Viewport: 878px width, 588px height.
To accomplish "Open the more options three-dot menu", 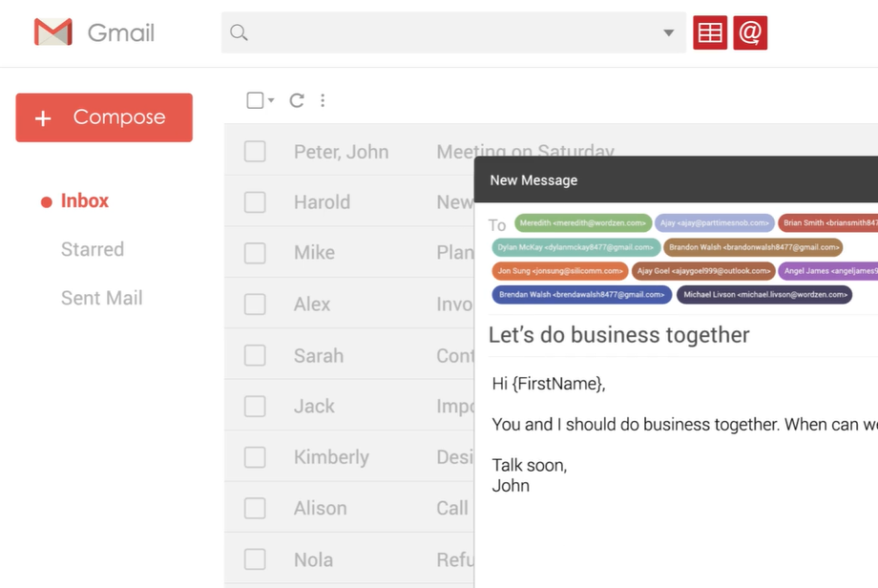I will [x=323, y=99].
